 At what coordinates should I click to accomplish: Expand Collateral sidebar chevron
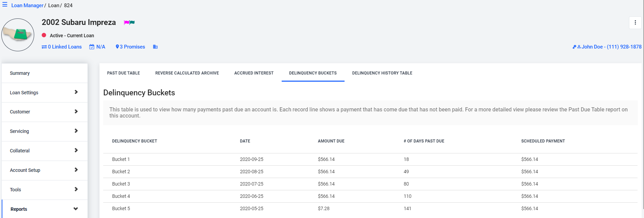tap(76, 150)
